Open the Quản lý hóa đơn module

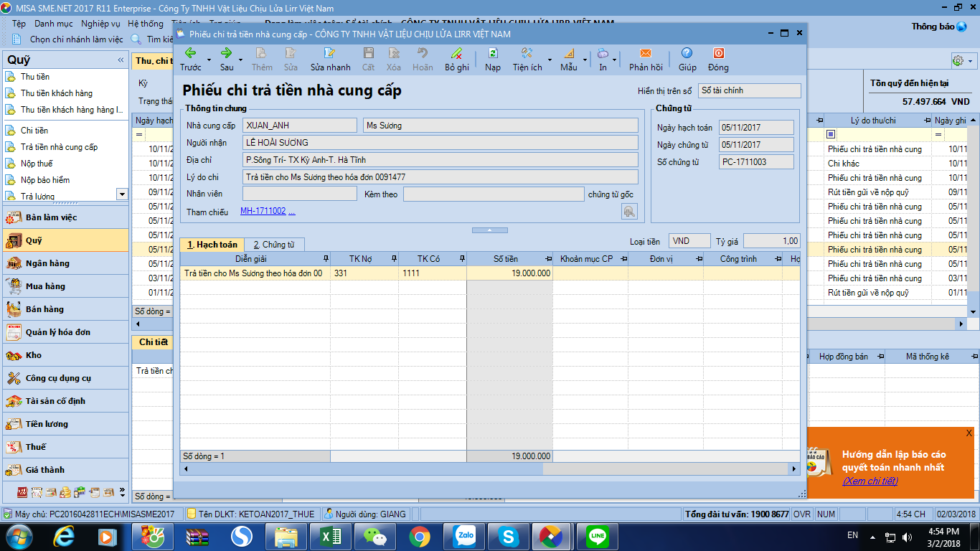click(65, 332)
